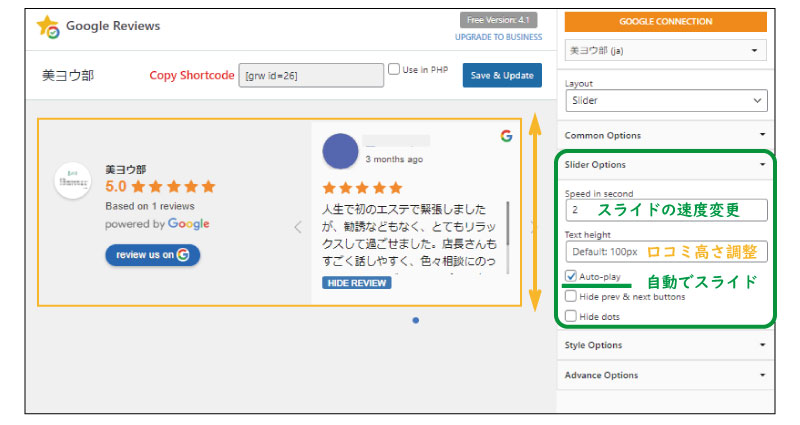Image resolution: width=800 pixels, height=425 pixels.
Task: Click the business logo thumbnail
Action: click(x=73, y=181)
